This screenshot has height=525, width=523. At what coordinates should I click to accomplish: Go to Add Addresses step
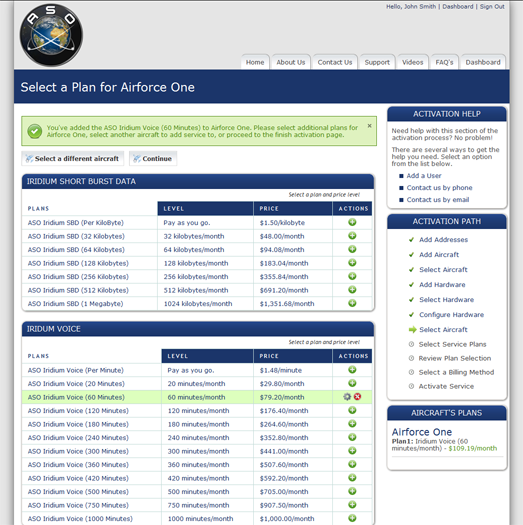tap(443, 240)
